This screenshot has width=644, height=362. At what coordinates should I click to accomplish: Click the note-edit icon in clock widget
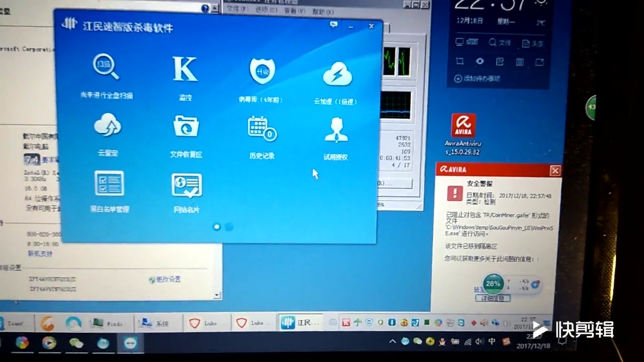coord(500,62)
